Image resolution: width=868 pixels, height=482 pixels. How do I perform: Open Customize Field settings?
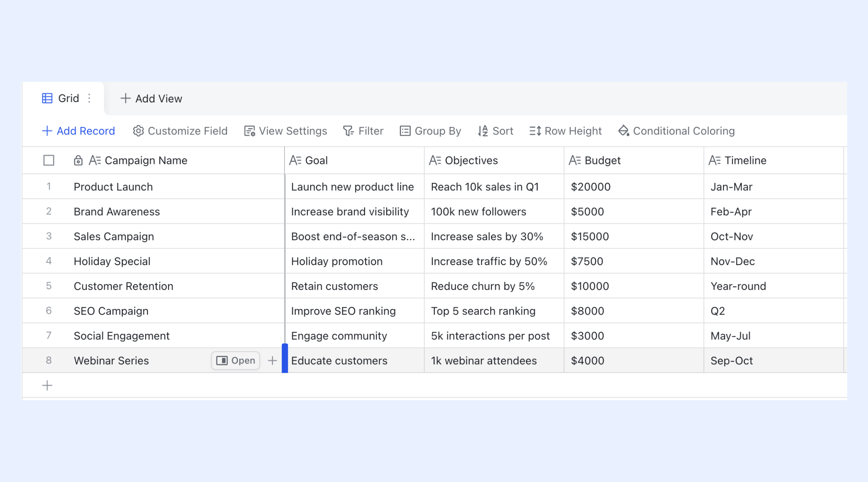pos(180,131)
